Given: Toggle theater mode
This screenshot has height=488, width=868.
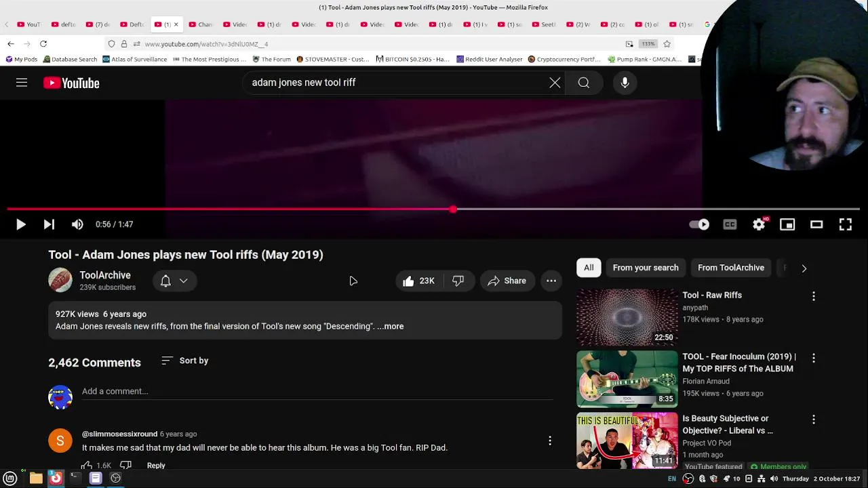Looking at the screenshot, I should pos(816,224).
